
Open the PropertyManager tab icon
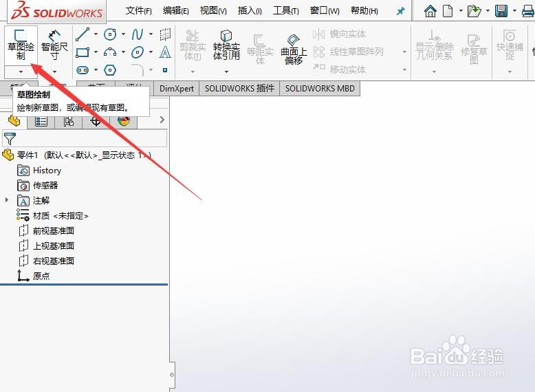tap(41, 122)
